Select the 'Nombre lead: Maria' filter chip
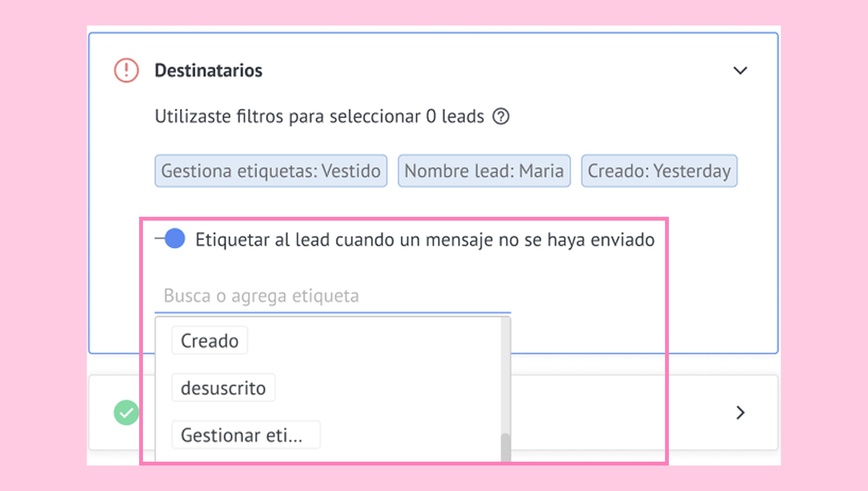 (484, 171)
